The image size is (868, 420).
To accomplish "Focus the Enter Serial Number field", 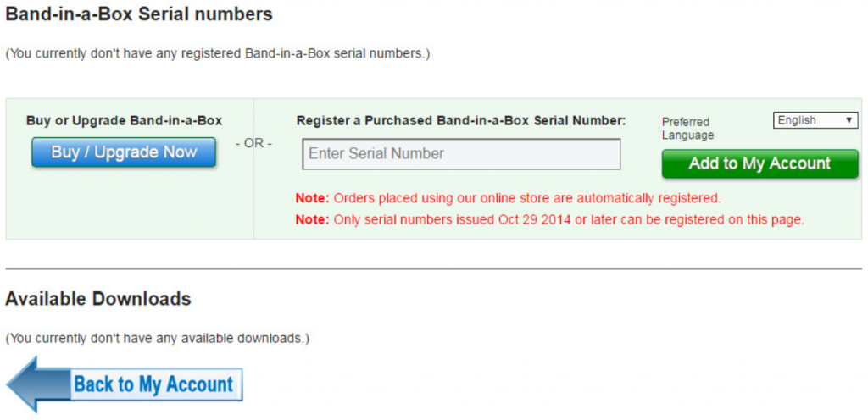I will point(461,154).
